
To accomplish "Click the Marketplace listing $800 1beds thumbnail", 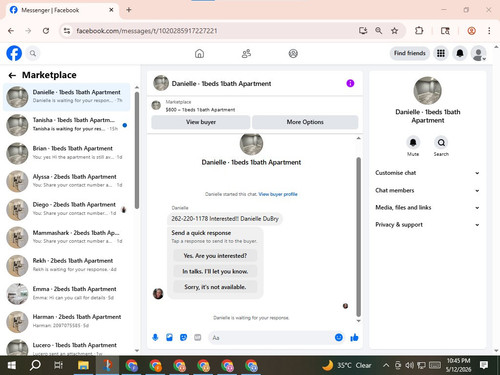I will pyautogui.click(x=156, y=106).
